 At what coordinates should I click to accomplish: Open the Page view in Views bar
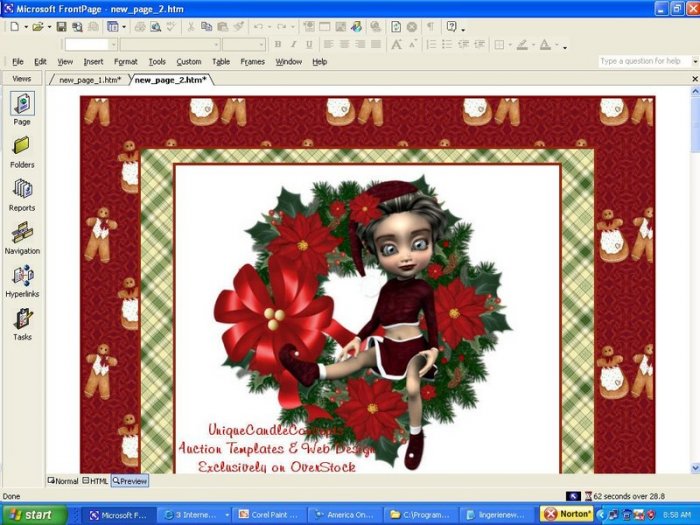click(22, 109)
